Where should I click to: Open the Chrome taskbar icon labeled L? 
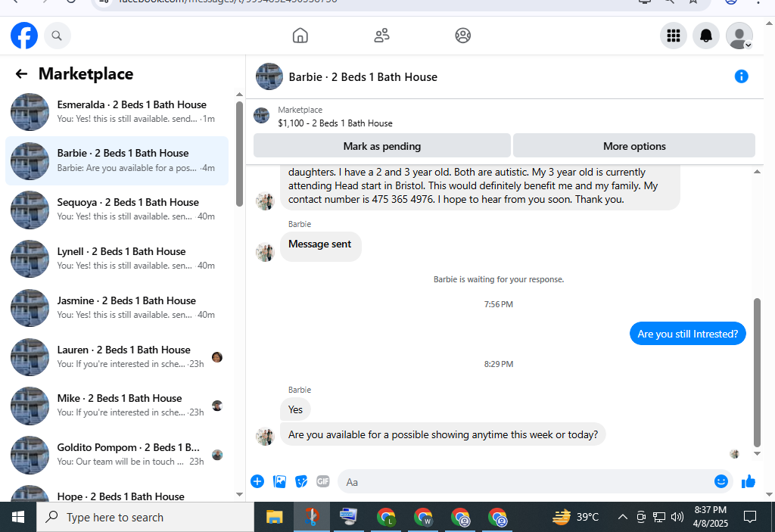pos(386,517)
